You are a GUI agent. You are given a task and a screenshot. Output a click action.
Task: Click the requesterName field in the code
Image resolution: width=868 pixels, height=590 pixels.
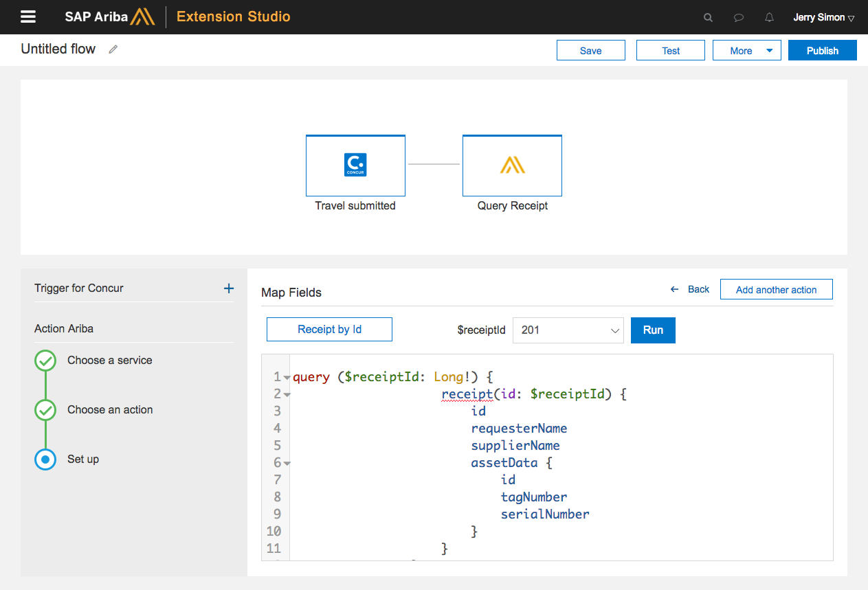(519, 428)
